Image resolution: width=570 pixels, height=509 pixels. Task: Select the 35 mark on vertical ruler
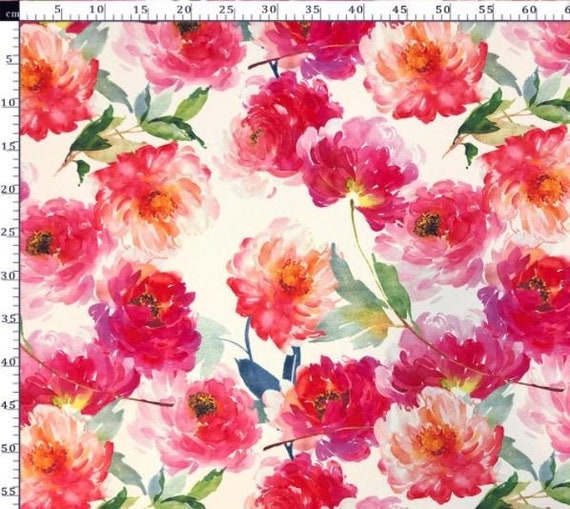[9, 319]
